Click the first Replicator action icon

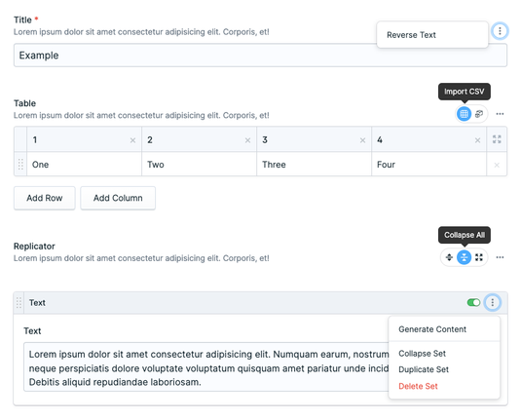tap(449, 257)
